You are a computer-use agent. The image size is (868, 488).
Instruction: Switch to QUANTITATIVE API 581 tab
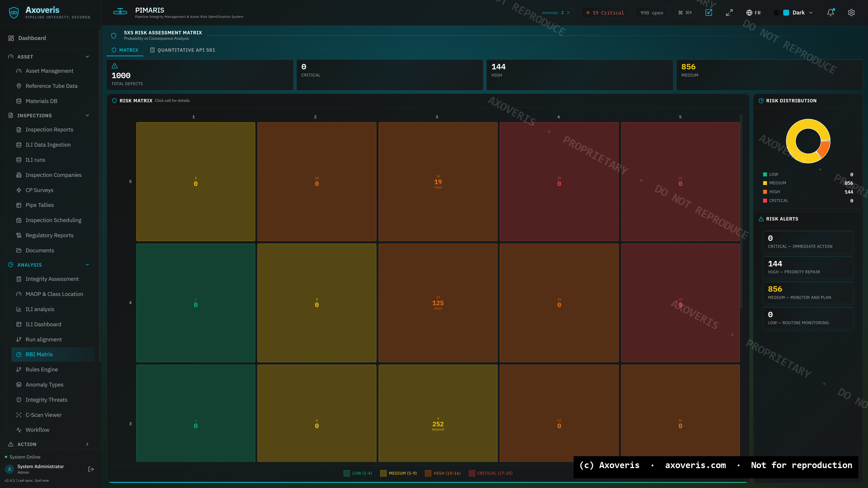point(183,50)
